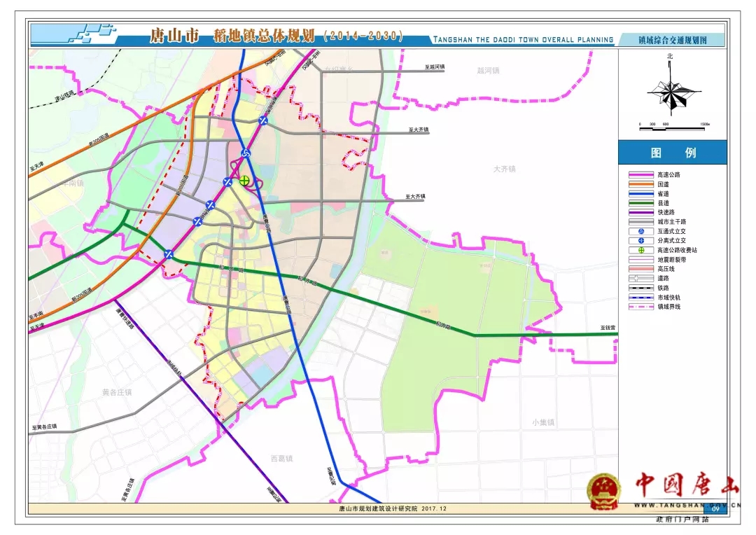Image resolution: width=756 pixels, height=535 pixels.
Task: Click the green toll station icon on the map
Action: (x=244, y=180)
